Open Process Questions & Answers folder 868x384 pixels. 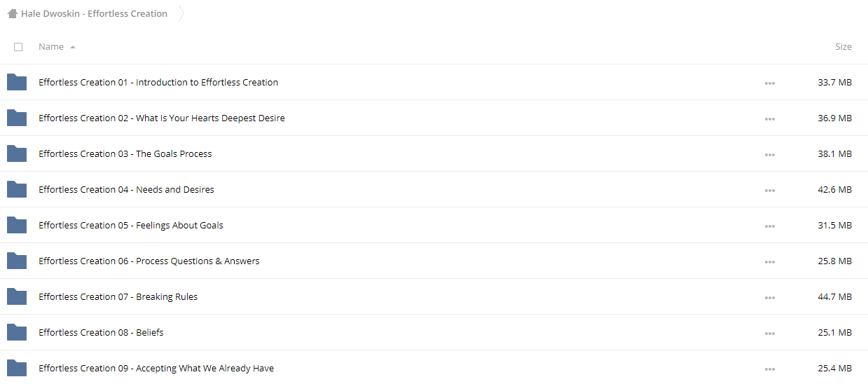149,261
